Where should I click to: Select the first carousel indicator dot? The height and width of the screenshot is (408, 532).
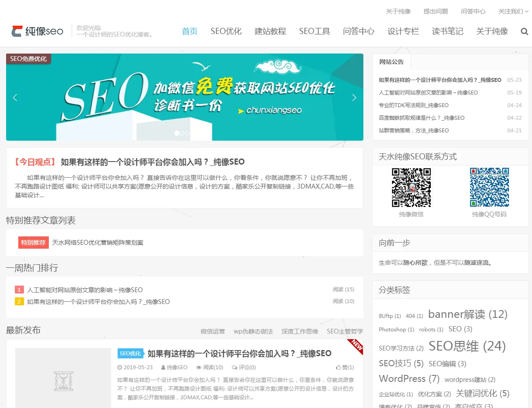tap(176, 133)
